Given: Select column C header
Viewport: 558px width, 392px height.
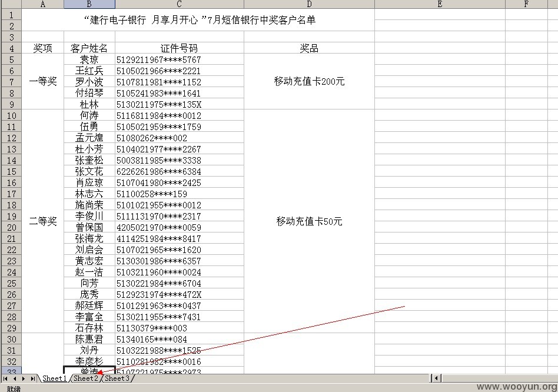Looking at the screenshot, I should [180, 4].
